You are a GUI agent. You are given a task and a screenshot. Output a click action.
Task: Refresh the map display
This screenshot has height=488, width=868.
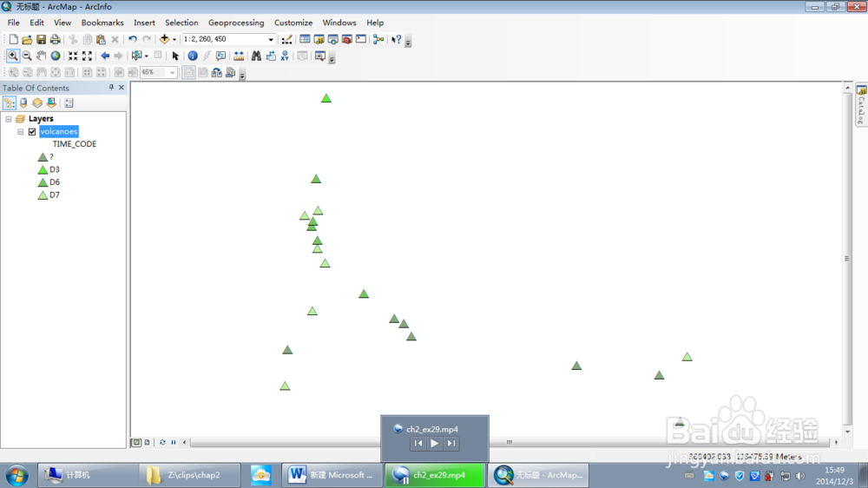(x=162, y=442)
